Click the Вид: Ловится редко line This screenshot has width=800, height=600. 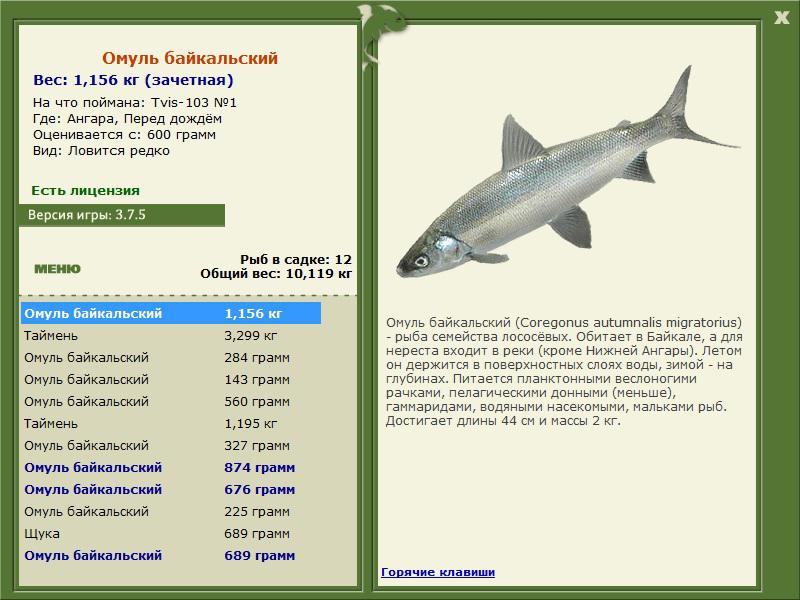tap(101, 151)
